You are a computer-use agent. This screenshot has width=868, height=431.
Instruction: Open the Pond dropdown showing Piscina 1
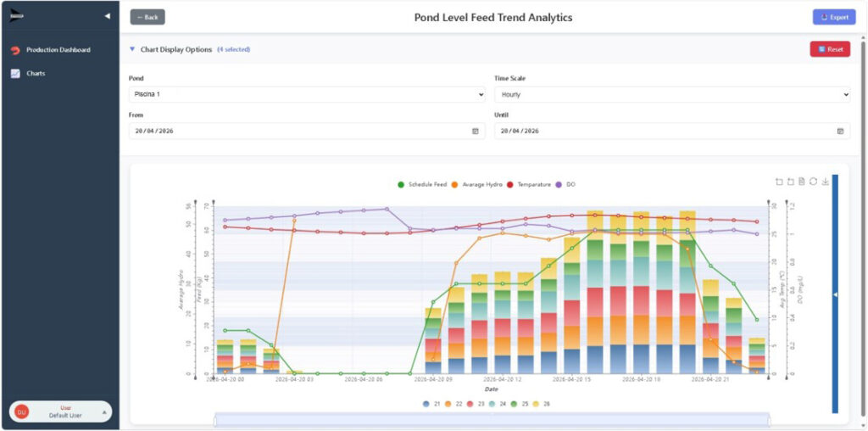[307, 95]
